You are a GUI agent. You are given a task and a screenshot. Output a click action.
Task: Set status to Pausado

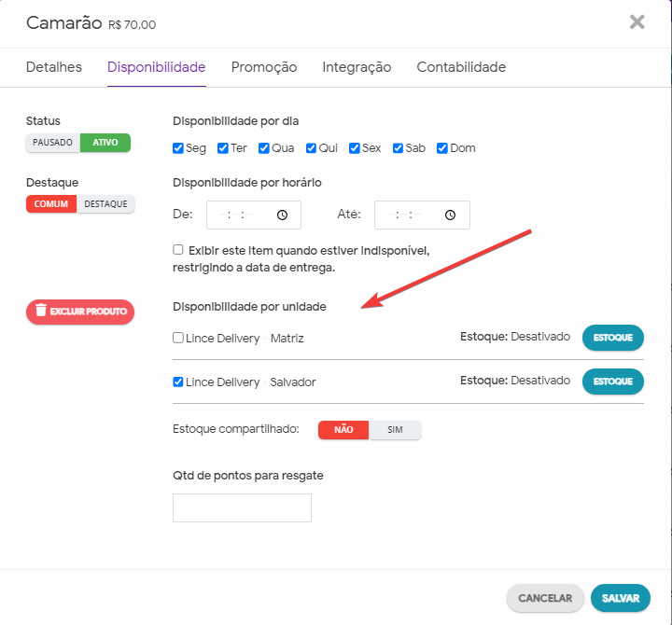tap(53, 143)
